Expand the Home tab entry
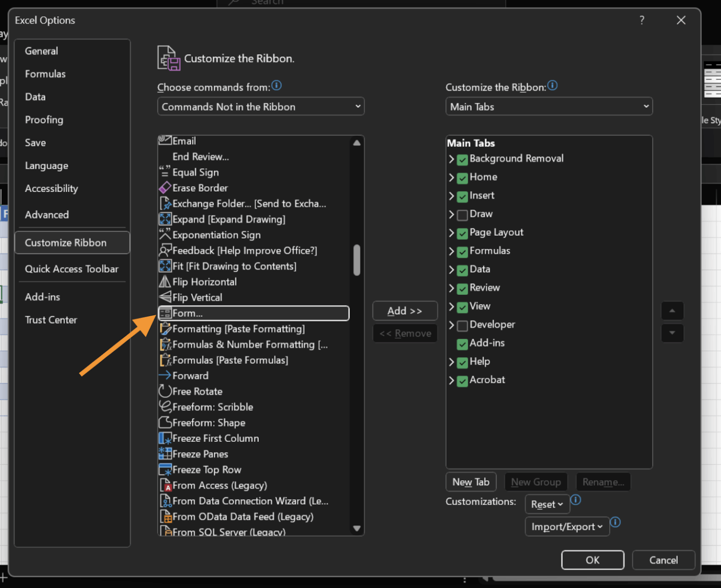721x588 pixels. click(452, 178)
